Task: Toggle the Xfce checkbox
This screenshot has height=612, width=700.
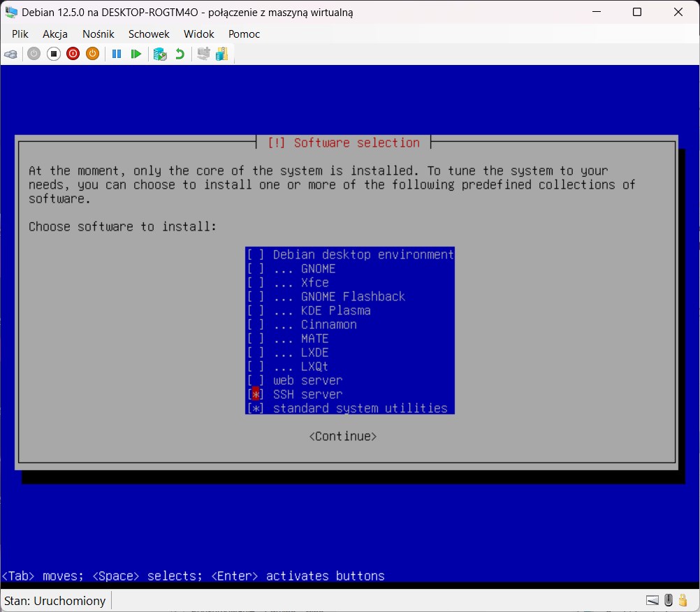Action: click(x=256, y=282)
